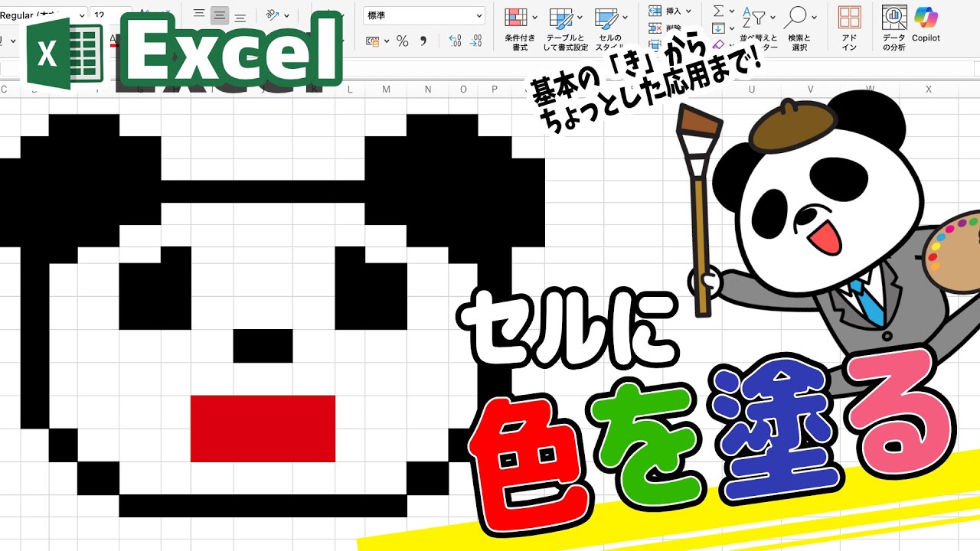Image resolution: width=980 pixels, height=551 pixels.
Task: Expand the Orientation dropdown arrow
Action: pyautogui.click(x=287, y=15)
